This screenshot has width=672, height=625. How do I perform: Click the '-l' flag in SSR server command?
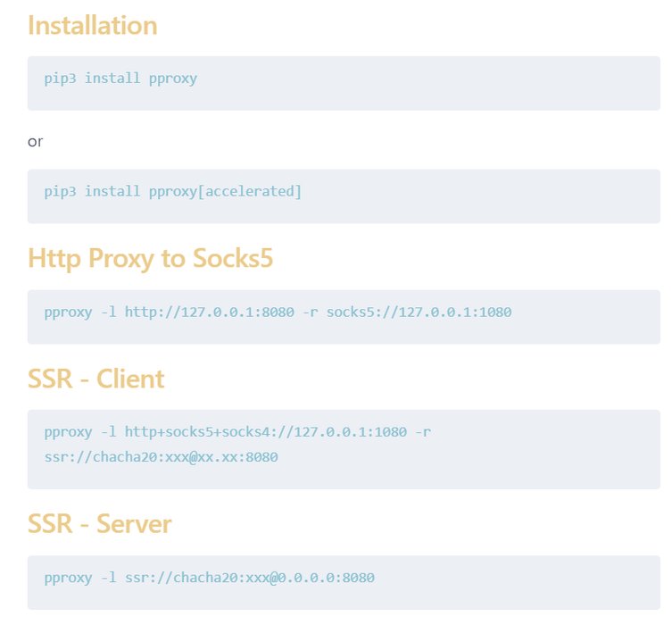click(x=108, y=578)
